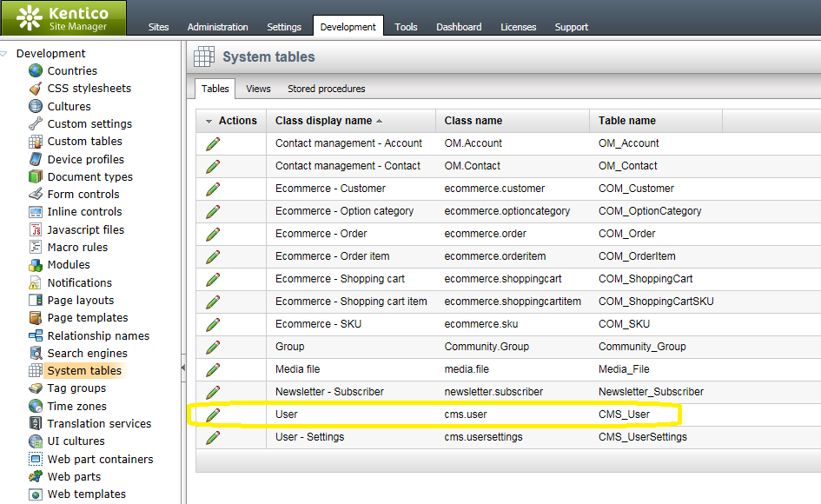Viewport: 821px width, 504px height.
Task: Click edit pencil for User - Settings row
Action: 213,437
